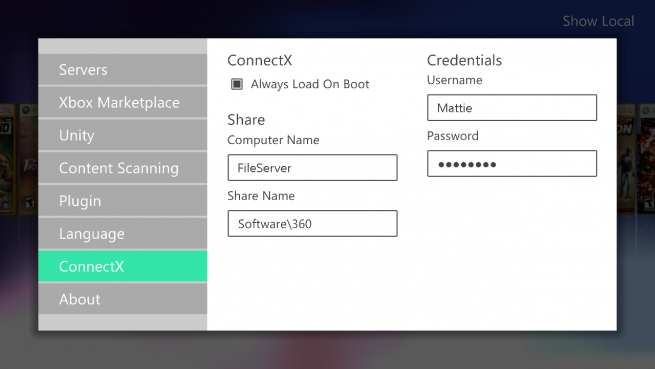
Task: Click the Computer Name label
Action: (x=273, y=140)
